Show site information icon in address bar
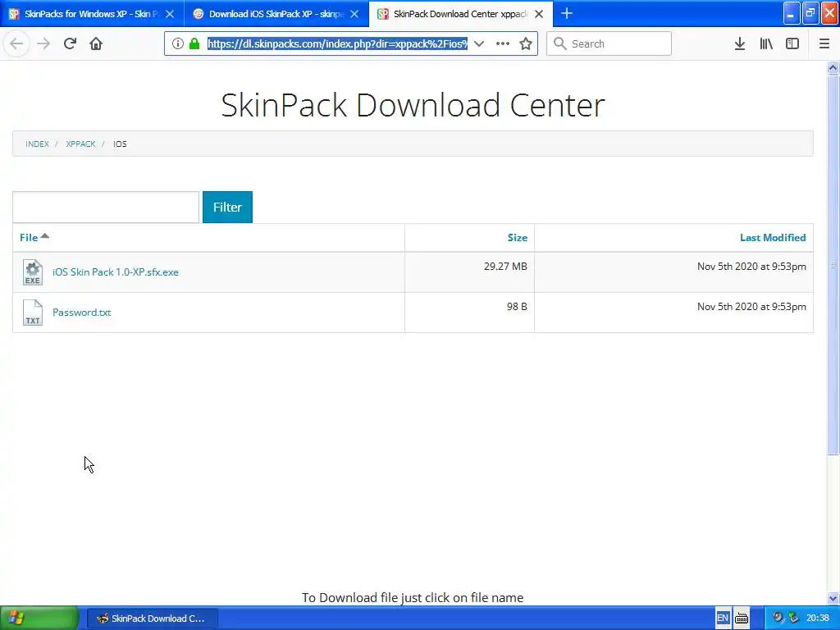Viewport: 840px width, 630px height. point(178,44)
